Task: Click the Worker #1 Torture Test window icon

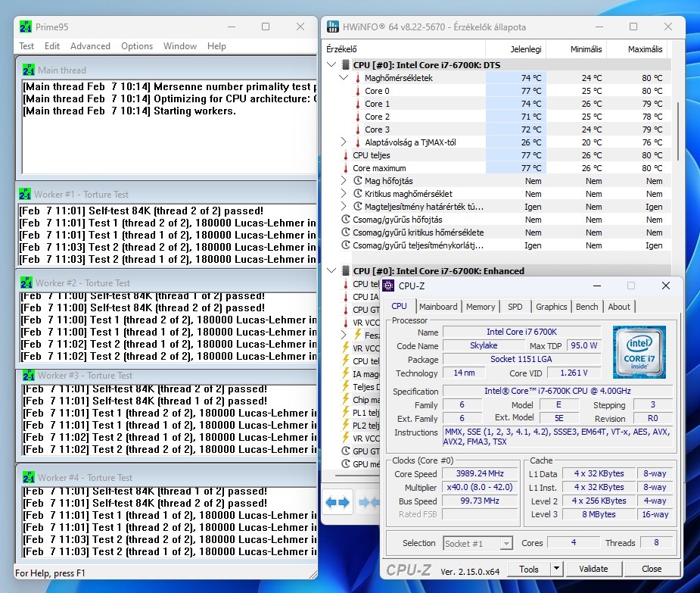Action: pyautogui.click(x=26, y=194)
